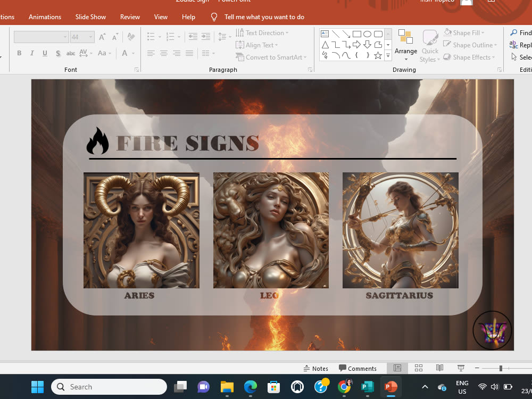Viewport: 532px width, 399px height.
Task: Click zoom out minus button
Action: point(477,368)
